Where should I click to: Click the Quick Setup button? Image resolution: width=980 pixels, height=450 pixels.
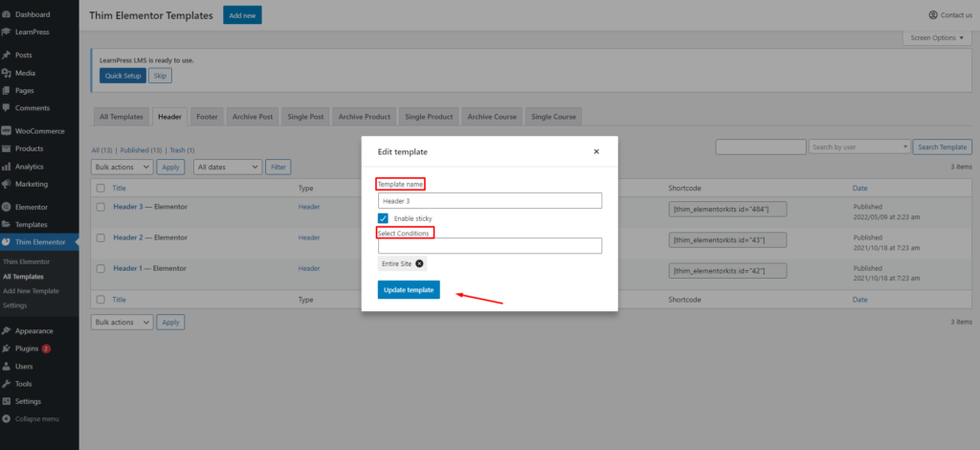coord(123,76)
